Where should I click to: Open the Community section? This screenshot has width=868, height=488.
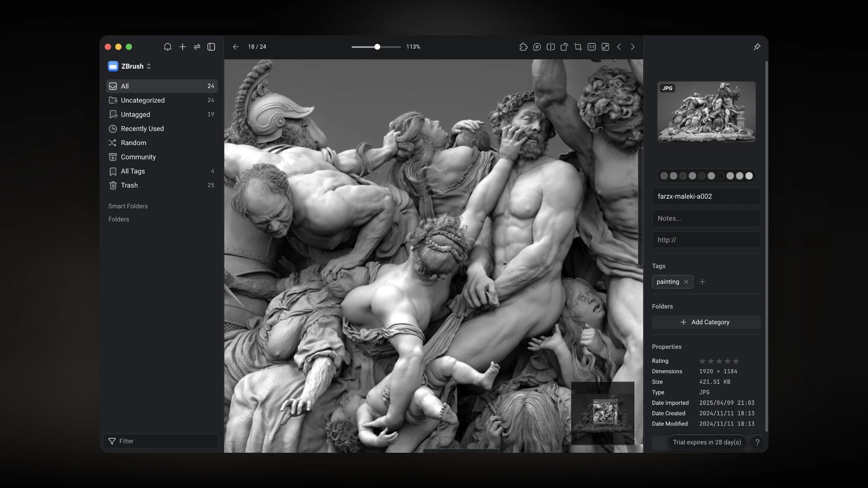(162, 157)
